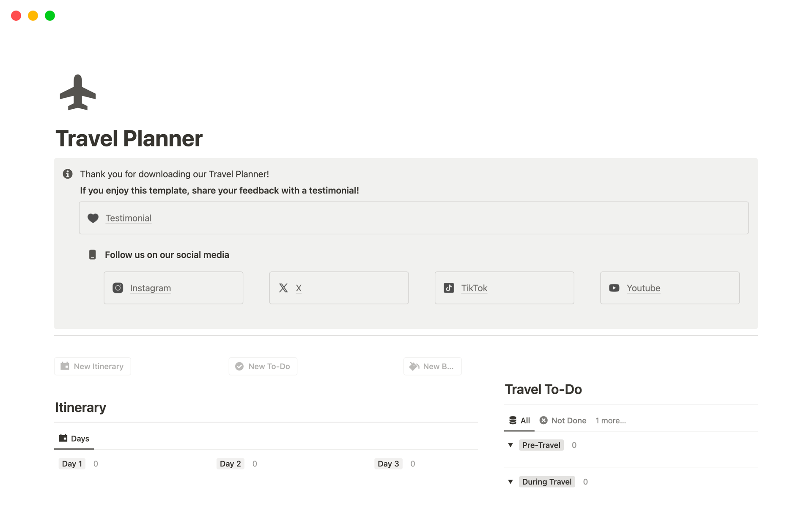Viewport: 812px width, 508px height.
Task: Click the phone icon beside social media heading
Action: [x=93, y=255]
